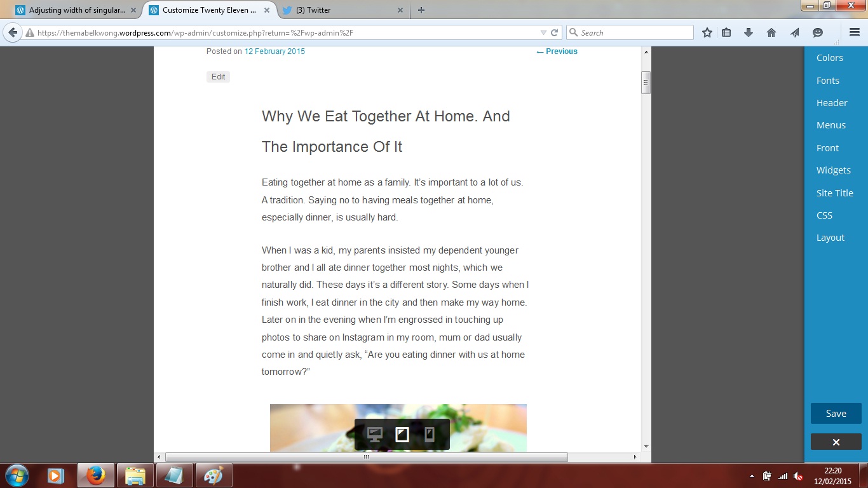Viewport: 868px width, 488px height.
Task: Switch preview to desktop view
Action: [x=375, y=435]
